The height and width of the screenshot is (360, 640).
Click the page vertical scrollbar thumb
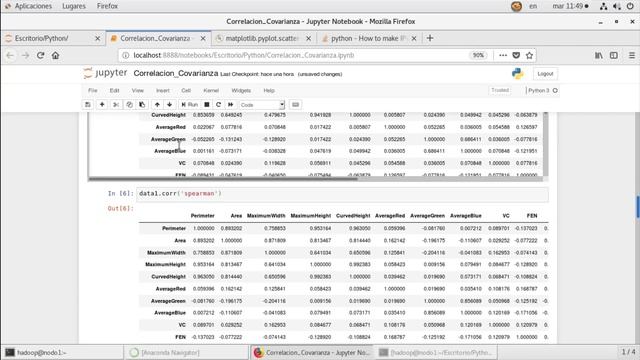pyautogui.click(x=638, y=207)
